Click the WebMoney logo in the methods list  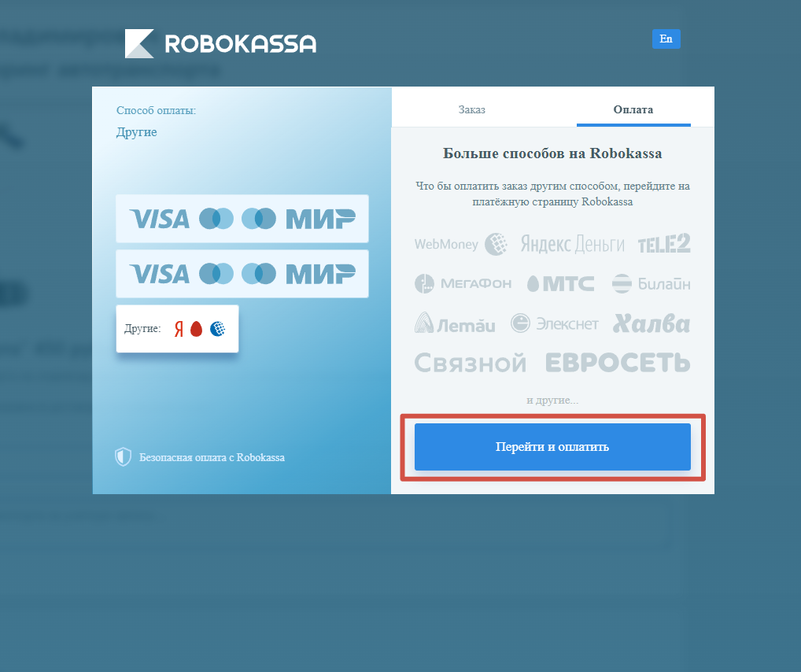tap(461, 244)
